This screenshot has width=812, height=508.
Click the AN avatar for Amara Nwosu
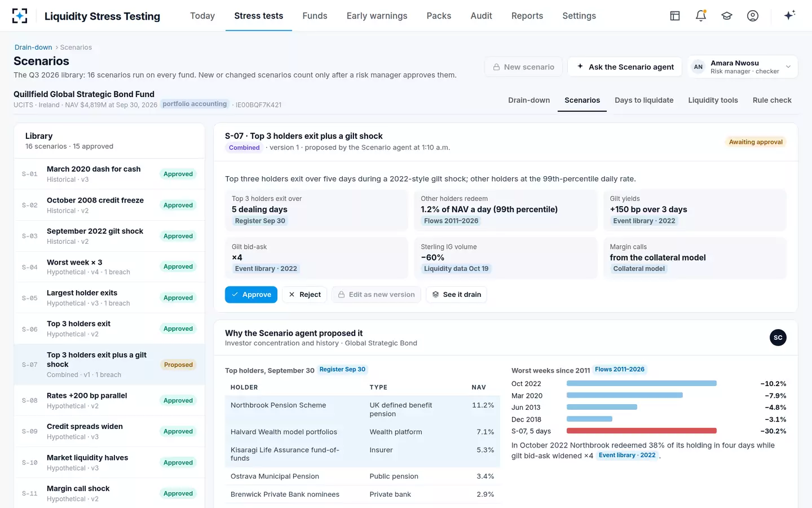pyautogui.click(x=698, y=67)
